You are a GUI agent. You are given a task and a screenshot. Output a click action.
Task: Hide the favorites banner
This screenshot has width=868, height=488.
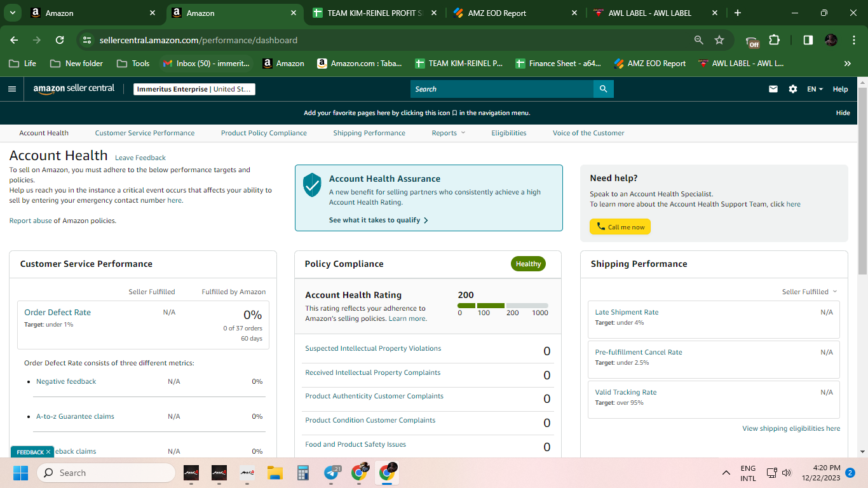(x=843, y=112)
